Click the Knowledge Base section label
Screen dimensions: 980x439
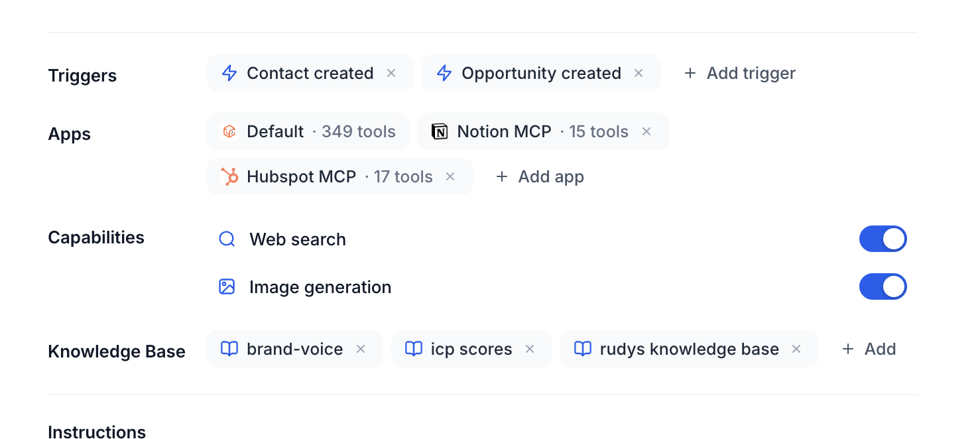pos(117,351)
